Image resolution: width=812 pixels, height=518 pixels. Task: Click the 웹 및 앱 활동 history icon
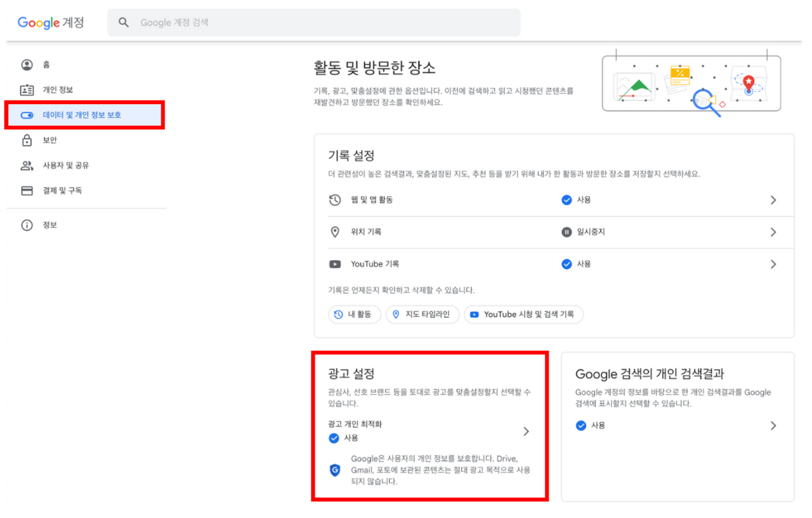[x=335, y=200]
